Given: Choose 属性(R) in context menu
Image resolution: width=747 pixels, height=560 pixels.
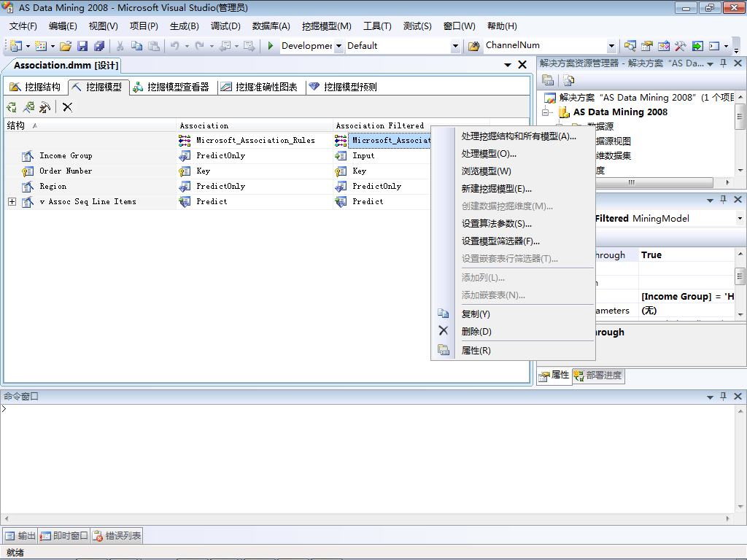Looking at the screenshot, I should [x=476, y=351].
